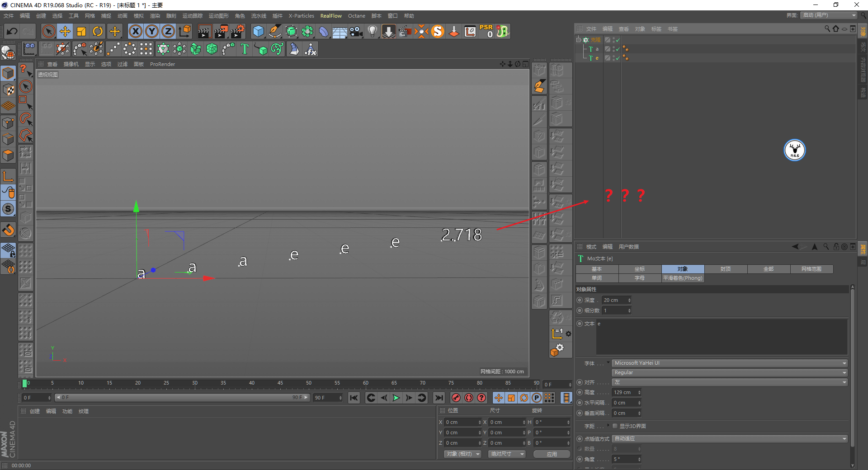Click the green MoText T icon
Screen dimensions: 868x470
(245, 49)
